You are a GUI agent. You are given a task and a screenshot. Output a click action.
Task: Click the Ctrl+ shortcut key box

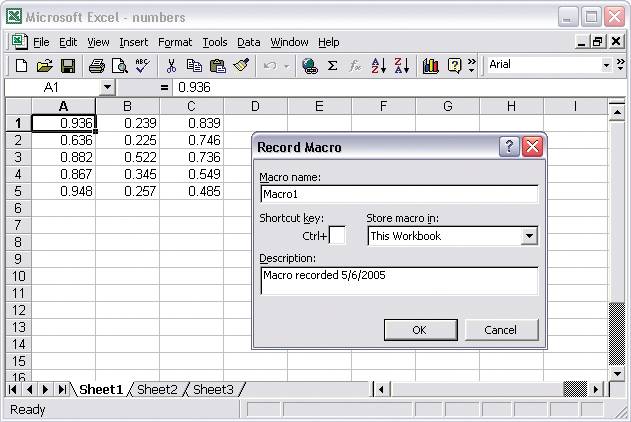pyautogui.click(x=337, y=236)
